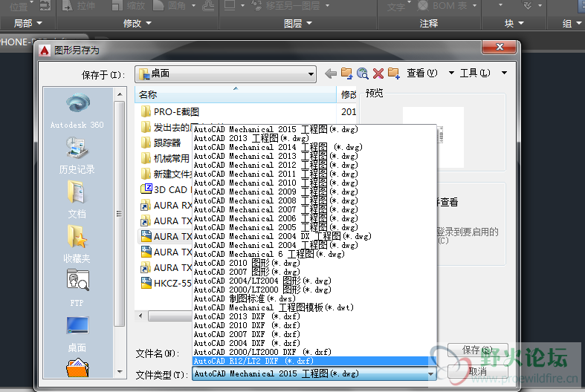Collapse the 文件类型 file type combo box

[x=431, y=373]
